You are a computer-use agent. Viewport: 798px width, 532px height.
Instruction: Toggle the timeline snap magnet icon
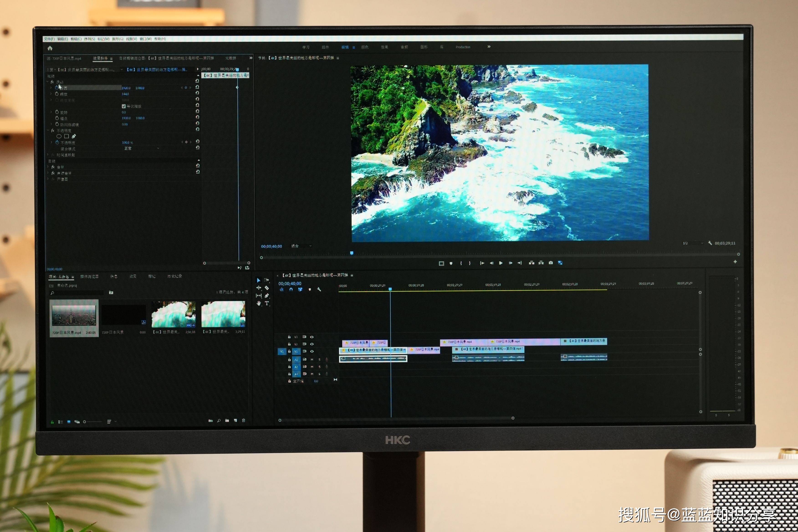click(291, 289)
